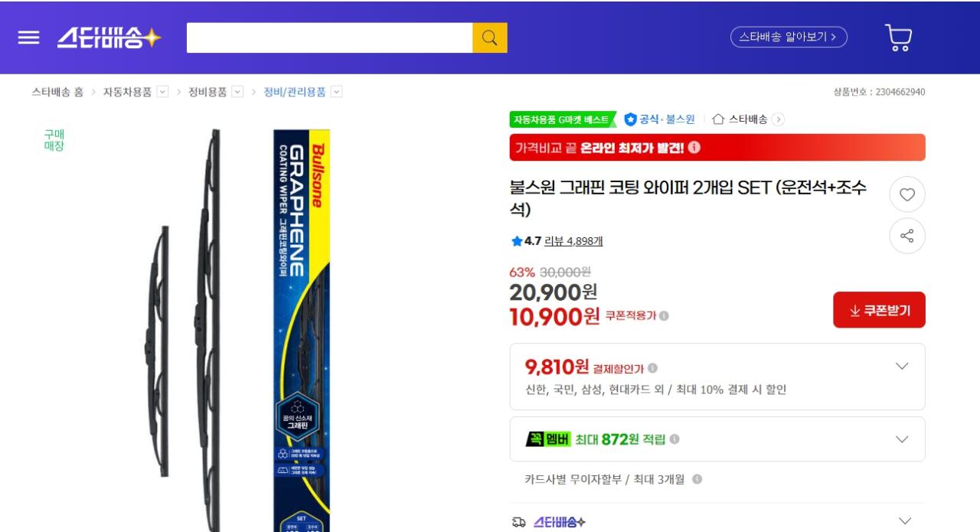Image resolution: width=980 pixels, height=532 pixels.
Task: Click the 10,900원 coupon price
Action: click(x=555, y=316)
